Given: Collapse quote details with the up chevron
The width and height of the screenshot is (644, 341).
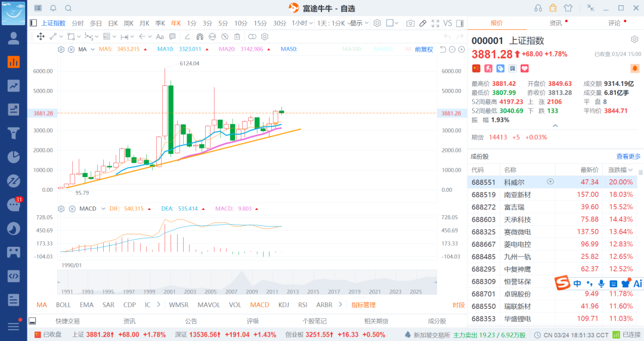Looking at the screenshot, I should point(555,125).
